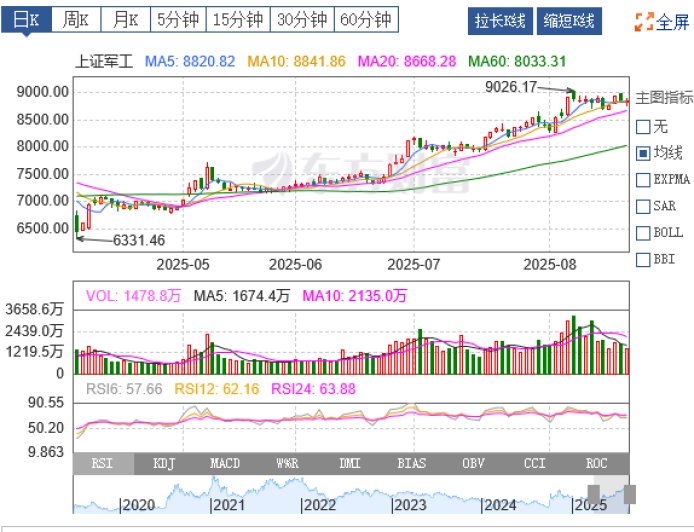Click the 拉长K线 button
The height and width of the screenshot is (532, 694).
(x=500, y=20)
